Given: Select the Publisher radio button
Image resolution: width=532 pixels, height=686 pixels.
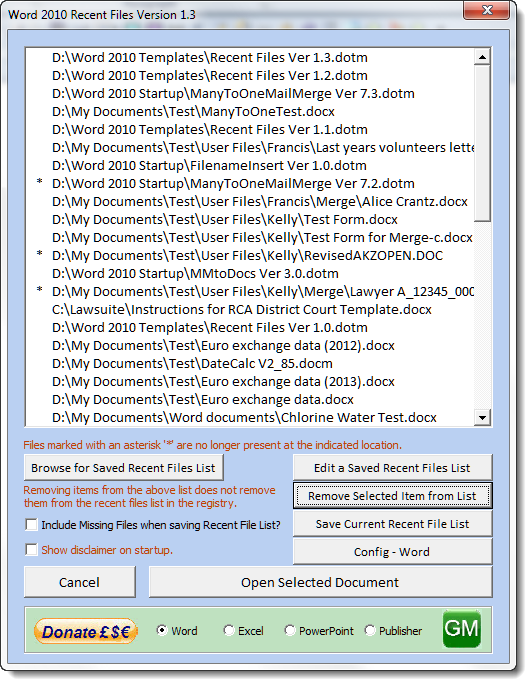Looking at the screenshot, I should [x=370, y=630].
